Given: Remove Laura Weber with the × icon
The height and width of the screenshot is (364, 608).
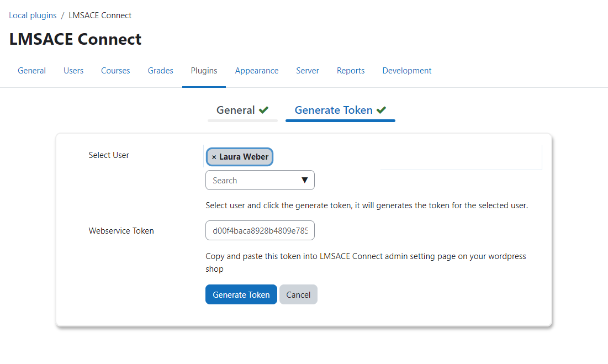Looking at the screenshot, I should [x=214, y=157].
